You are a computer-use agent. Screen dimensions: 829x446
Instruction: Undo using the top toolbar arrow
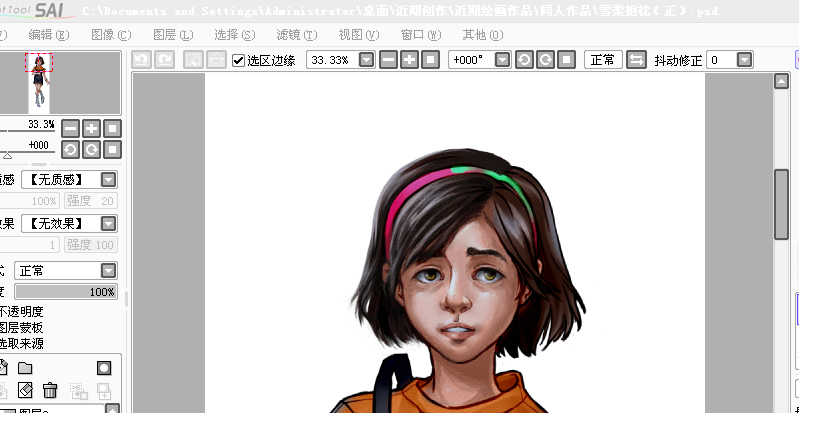pyautogui.click(x=141, y=60)
